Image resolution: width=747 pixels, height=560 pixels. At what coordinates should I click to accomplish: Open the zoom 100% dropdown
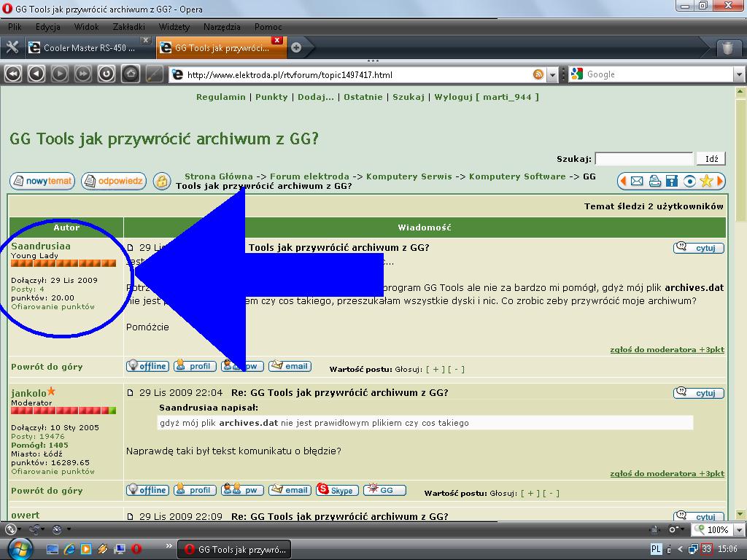click(739, 529)
